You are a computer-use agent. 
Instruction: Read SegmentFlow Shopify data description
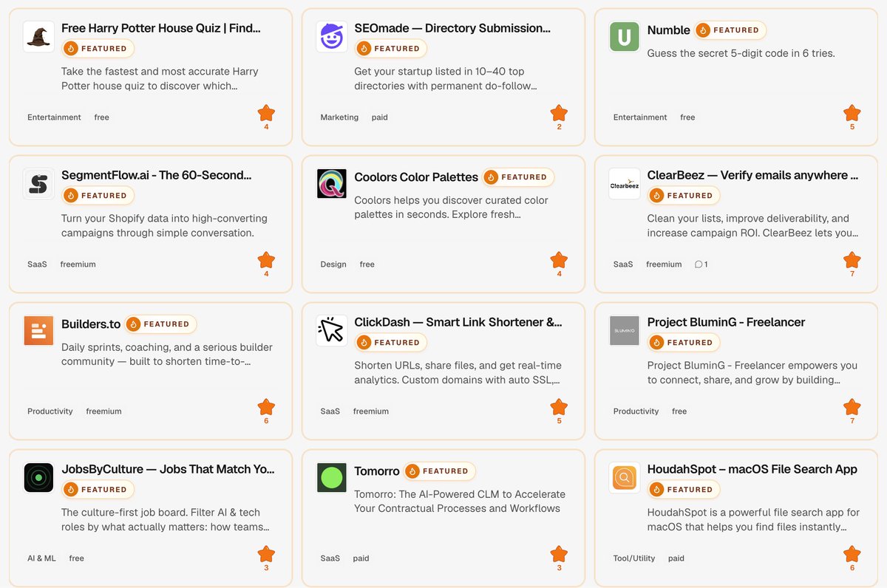164,225
